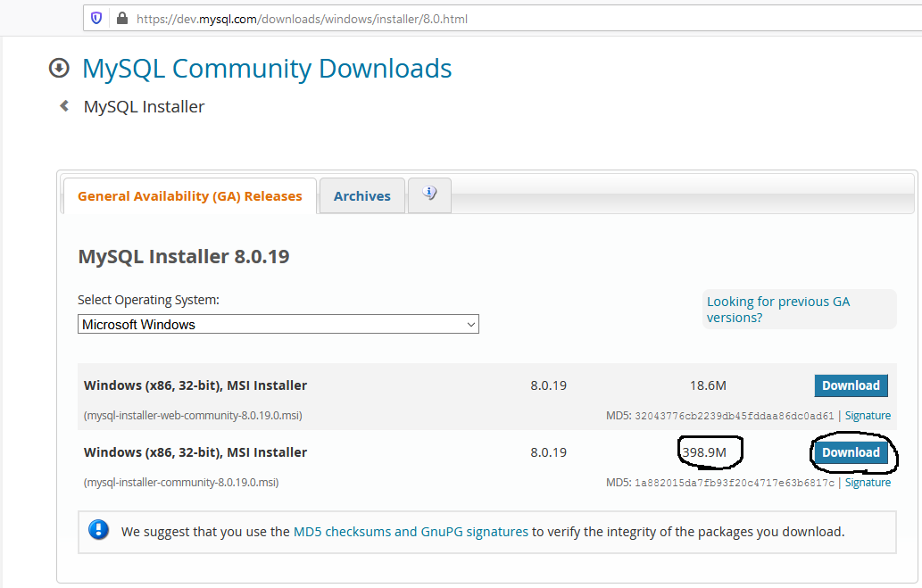Open Signature link for web-community installer

coord(868,416)
